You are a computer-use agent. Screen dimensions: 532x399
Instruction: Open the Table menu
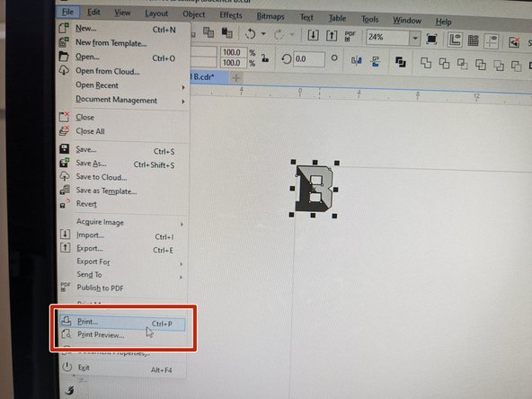coord(337,18)
